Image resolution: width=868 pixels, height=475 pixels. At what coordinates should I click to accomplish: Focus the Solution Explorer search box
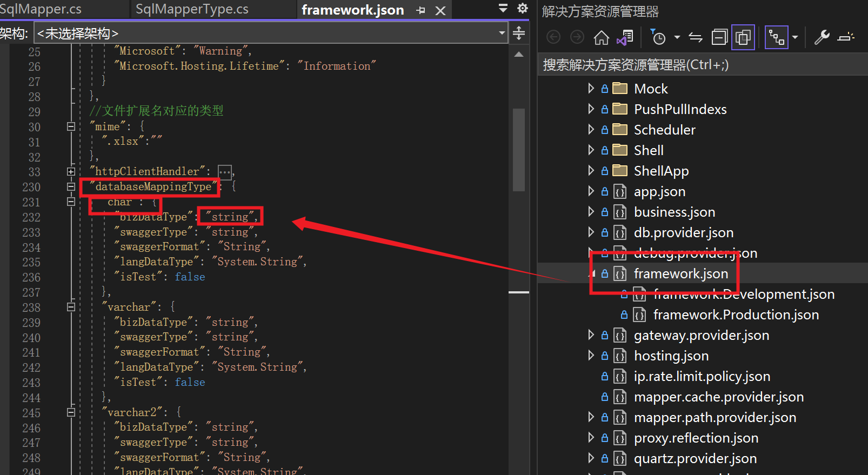tap(703, 65)
